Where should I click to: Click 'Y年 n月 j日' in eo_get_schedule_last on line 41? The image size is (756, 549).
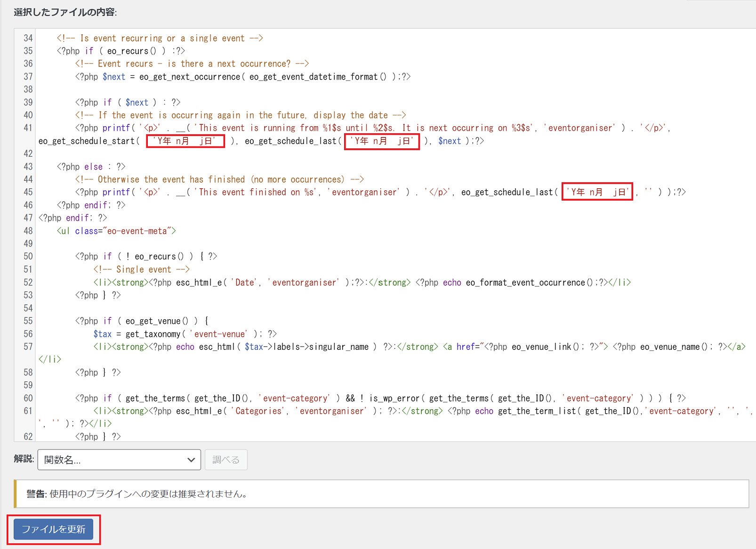pyautogui.click(x=382, y=141)
